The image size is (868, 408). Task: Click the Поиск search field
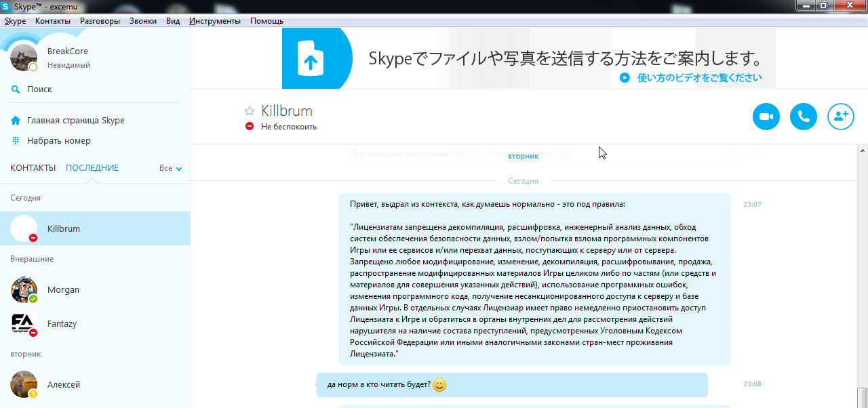coord(95,89)
